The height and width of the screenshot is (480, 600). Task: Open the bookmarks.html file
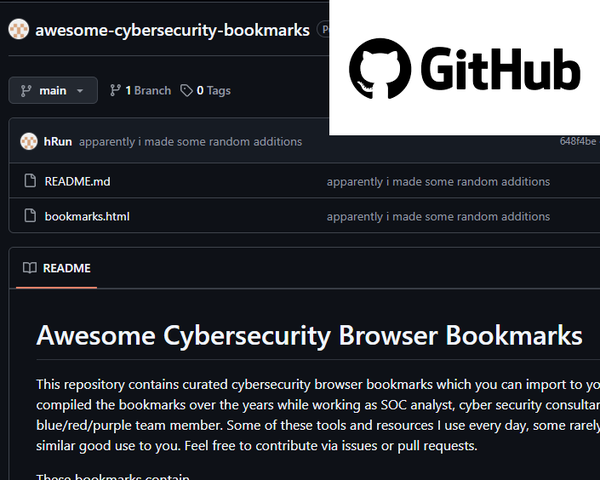coord(87,216)
